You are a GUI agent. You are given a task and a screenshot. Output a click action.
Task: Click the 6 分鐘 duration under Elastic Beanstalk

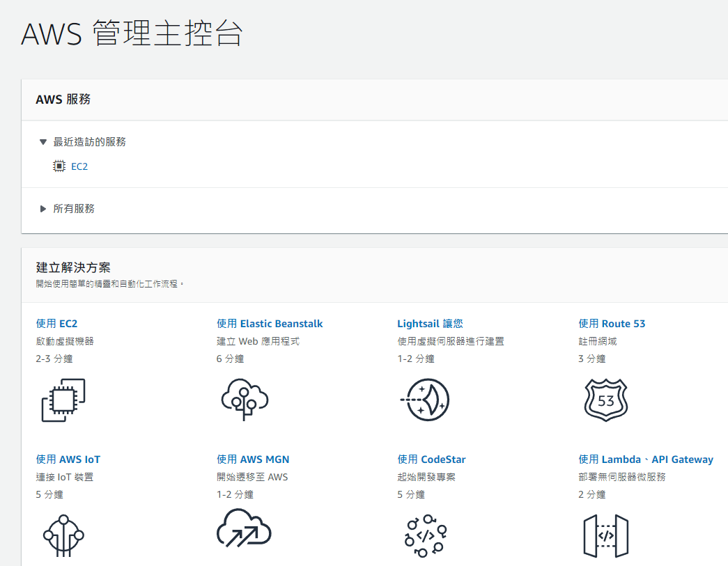[x=230, y=359]
